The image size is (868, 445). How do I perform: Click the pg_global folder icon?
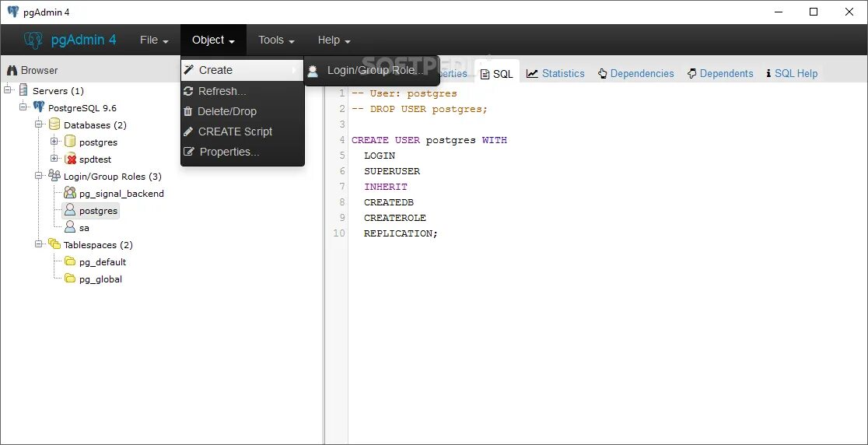click(x=70, y=279)
